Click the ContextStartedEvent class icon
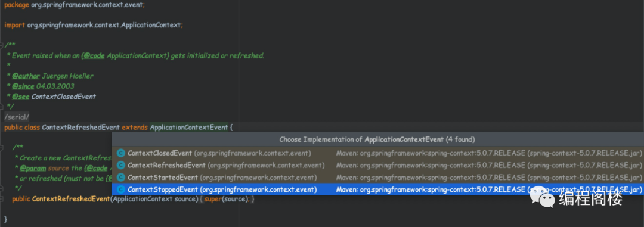 120,178
